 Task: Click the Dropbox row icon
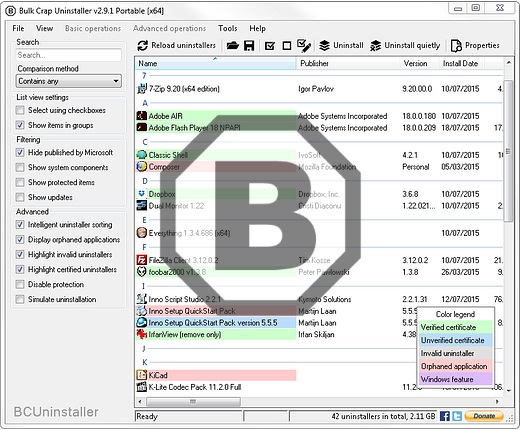[x=142, y=194]
